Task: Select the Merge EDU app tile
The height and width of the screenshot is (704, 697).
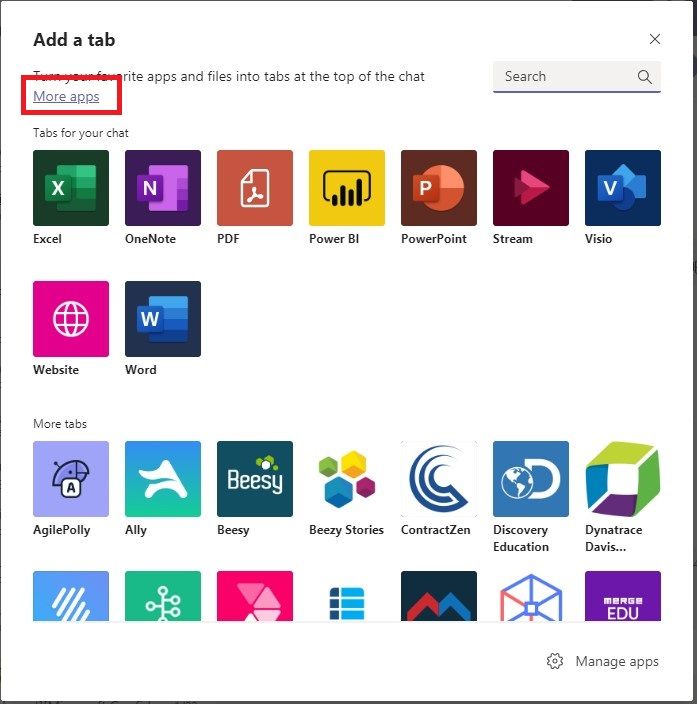Action: [x=623, y=596]
